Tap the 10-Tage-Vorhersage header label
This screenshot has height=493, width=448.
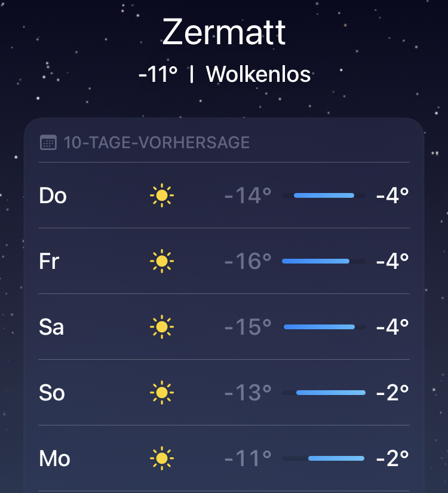pyautogui.click(x=157, y=143)
